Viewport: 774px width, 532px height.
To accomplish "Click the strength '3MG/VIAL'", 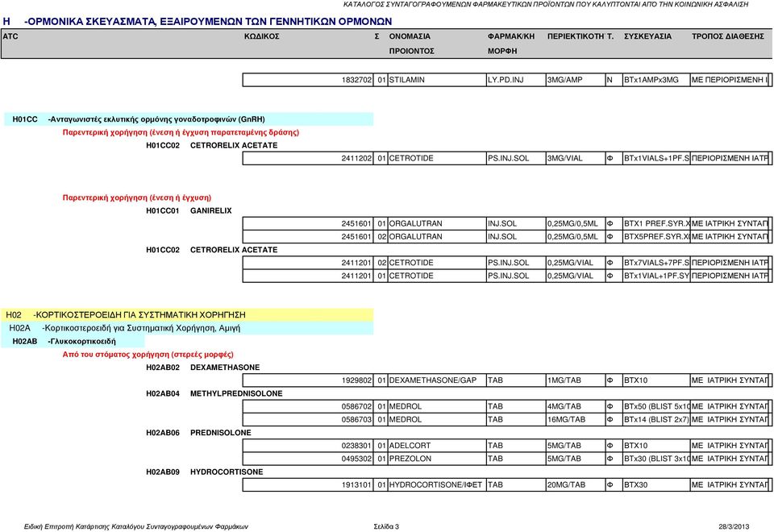I will coord(564,159).
